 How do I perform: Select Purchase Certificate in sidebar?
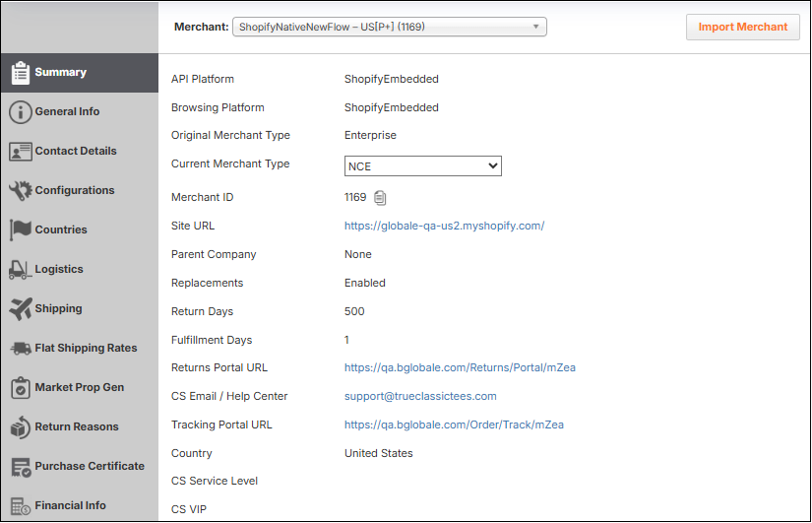point(80,467)
